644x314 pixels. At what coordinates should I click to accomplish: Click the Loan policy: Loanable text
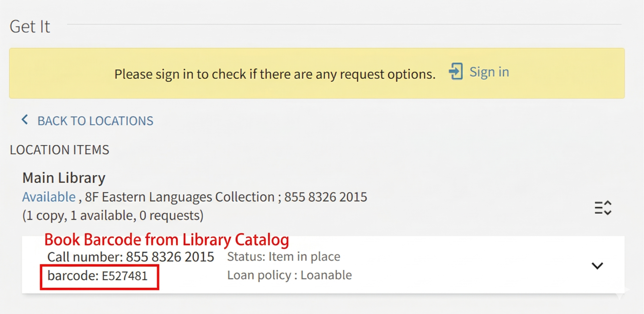(x=289, y=275)
